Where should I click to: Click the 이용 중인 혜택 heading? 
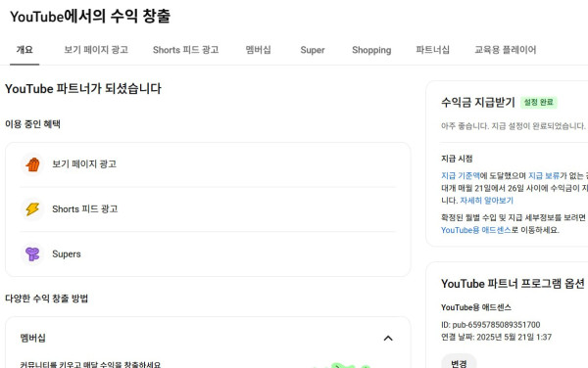(x=32, y=124)
